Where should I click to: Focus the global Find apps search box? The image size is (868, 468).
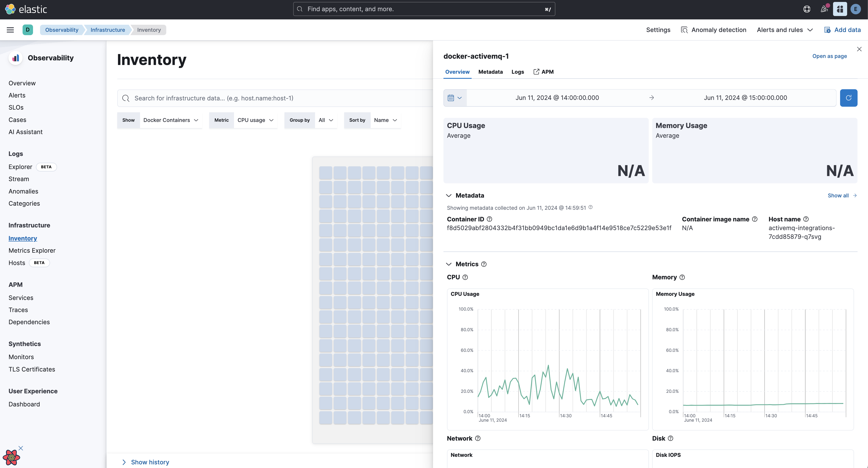[424, 9]
